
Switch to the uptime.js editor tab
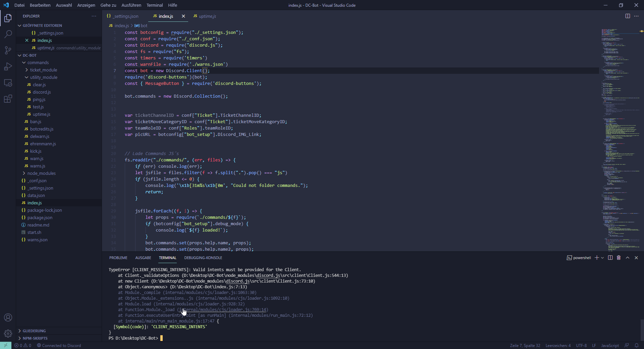click(207, 16)
